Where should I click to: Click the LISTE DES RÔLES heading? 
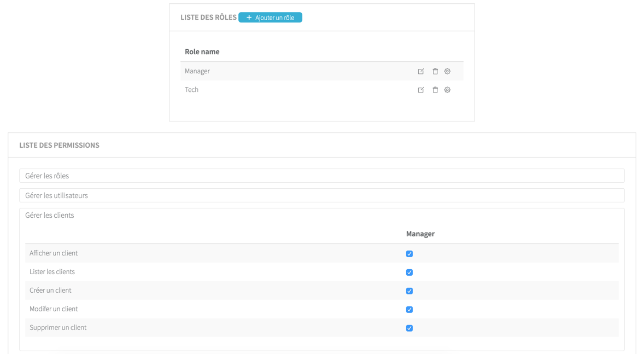point(208,18)
